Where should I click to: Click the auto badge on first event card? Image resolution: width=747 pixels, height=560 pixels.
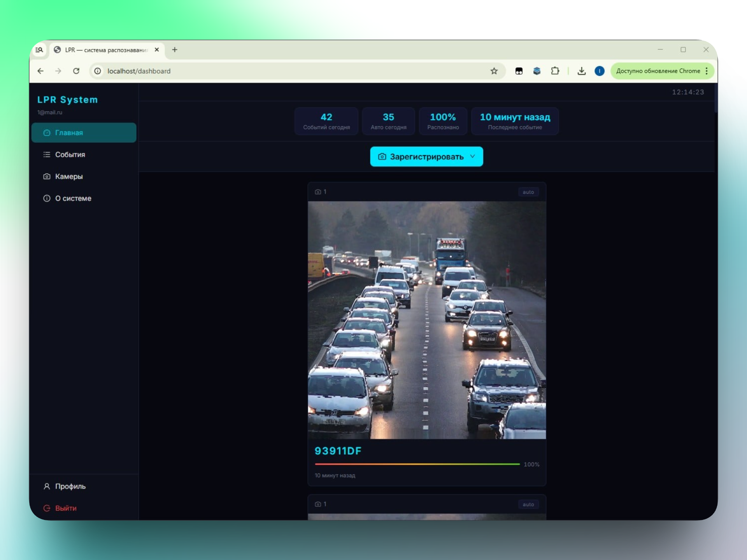[528, 192]
